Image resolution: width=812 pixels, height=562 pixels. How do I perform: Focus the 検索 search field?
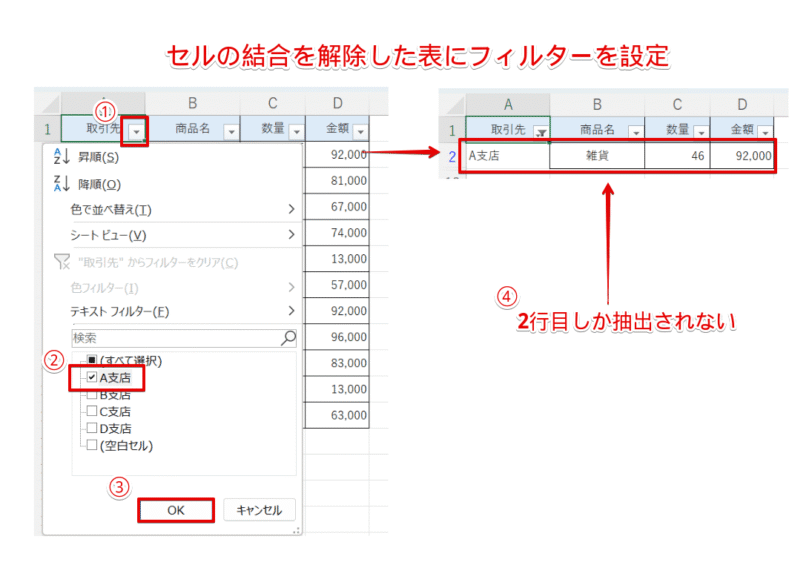tap(184, 338)
